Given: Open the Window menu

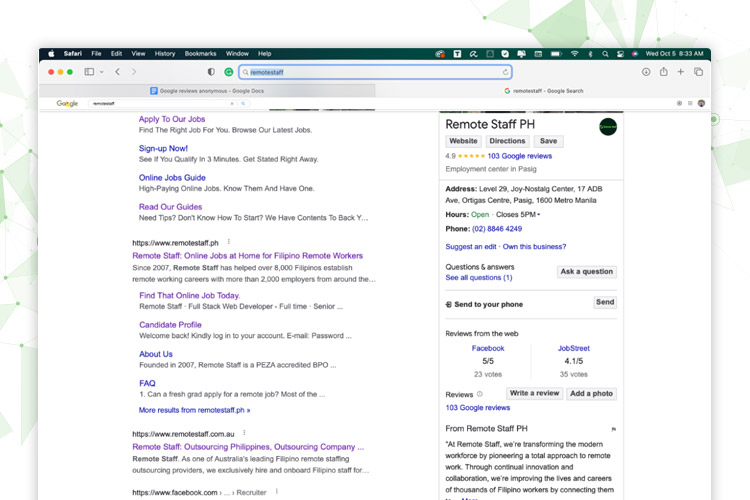Looking at the screenshot, I should (x=237, y=54).
